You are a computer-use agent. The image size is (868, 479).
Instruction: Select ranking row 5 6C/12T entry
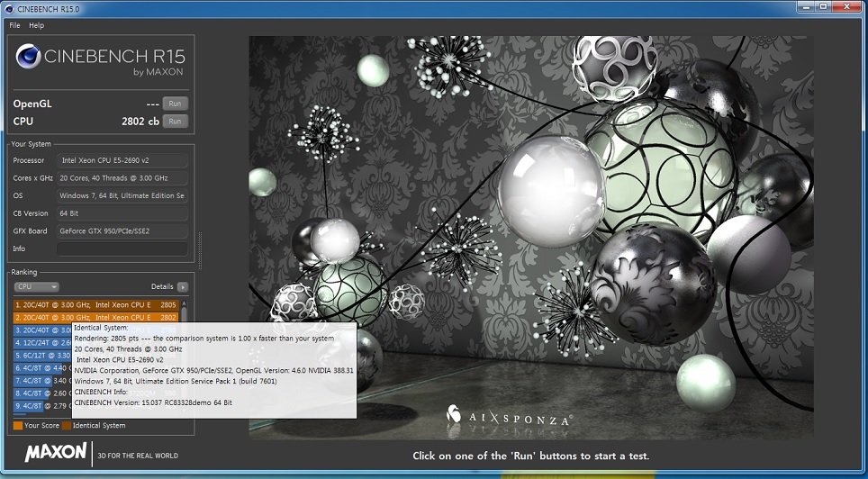coord(42,356)
